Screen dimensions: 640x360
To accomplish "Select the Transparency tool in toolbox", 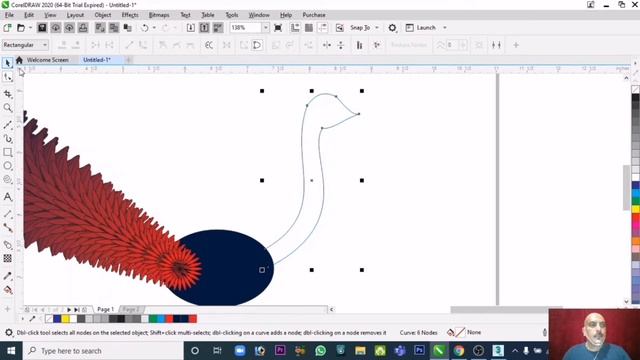I will pos(7,258).
